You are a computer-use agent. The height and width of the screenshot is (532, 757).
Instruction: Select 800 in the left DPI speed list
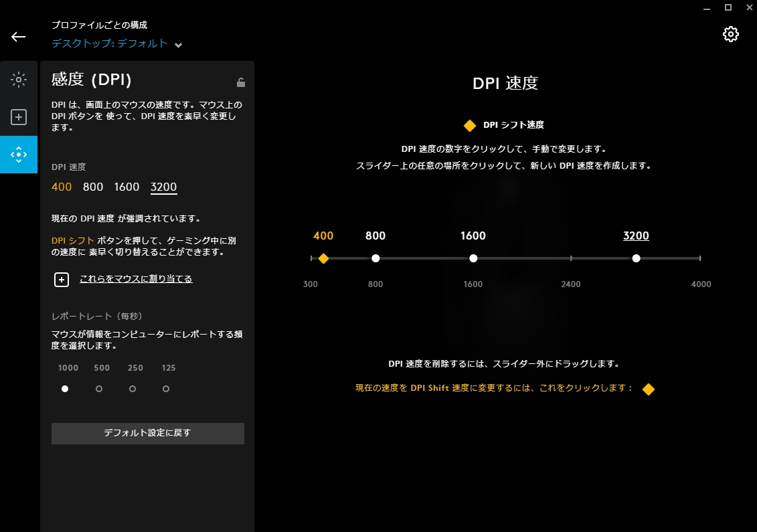pos(93,187)
